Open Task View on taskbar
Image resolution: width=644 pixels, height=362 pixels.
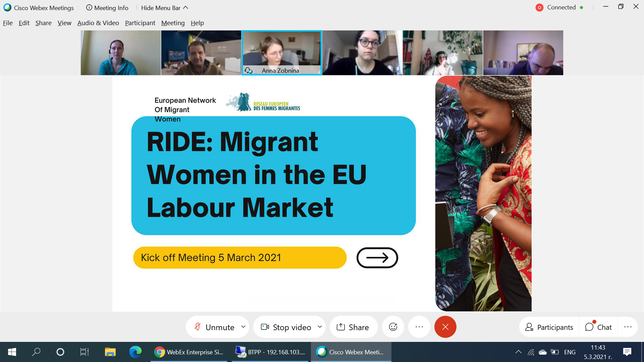85,352
